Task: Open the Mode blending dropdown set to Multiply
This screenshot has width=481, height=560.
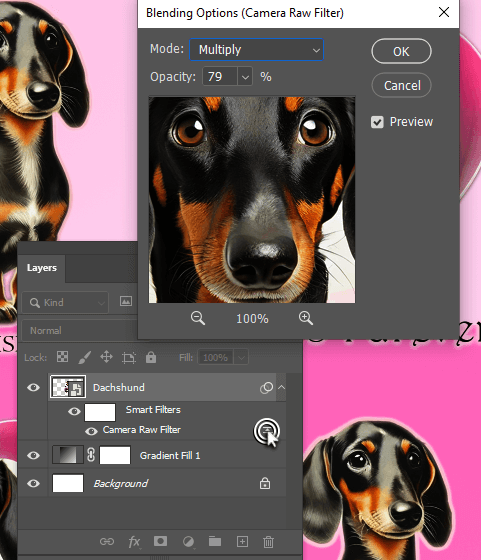Action: pyautogui.click(x=256, y=50)
